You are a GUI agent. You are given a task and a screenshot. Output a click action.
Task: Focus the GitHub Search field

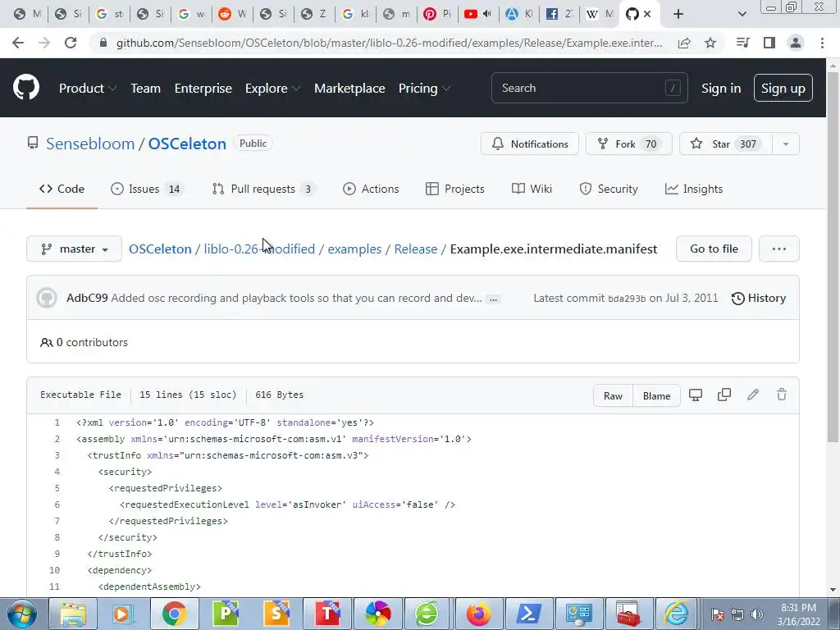click(x=589, y=89)
